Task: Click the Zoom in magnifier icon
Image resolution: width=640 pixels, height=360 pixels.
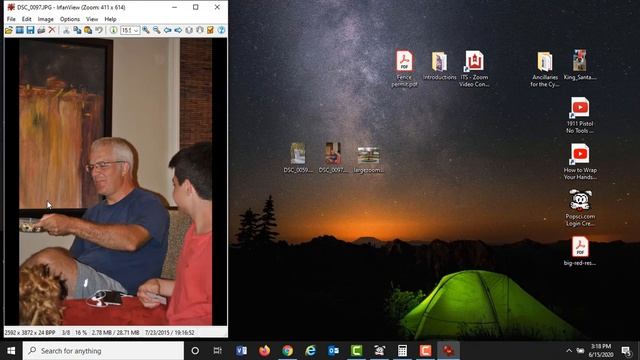Action: click(x=146, y=30)
